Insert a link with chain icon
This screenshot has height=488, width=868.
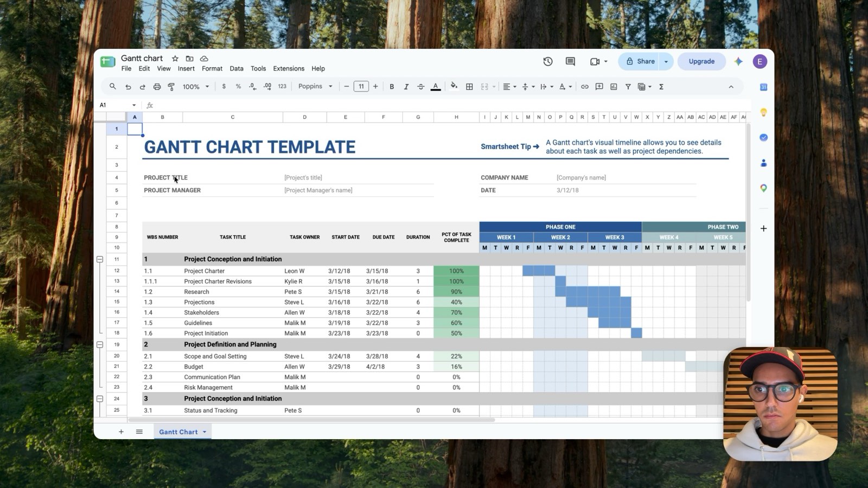click(x=584, y=87)
